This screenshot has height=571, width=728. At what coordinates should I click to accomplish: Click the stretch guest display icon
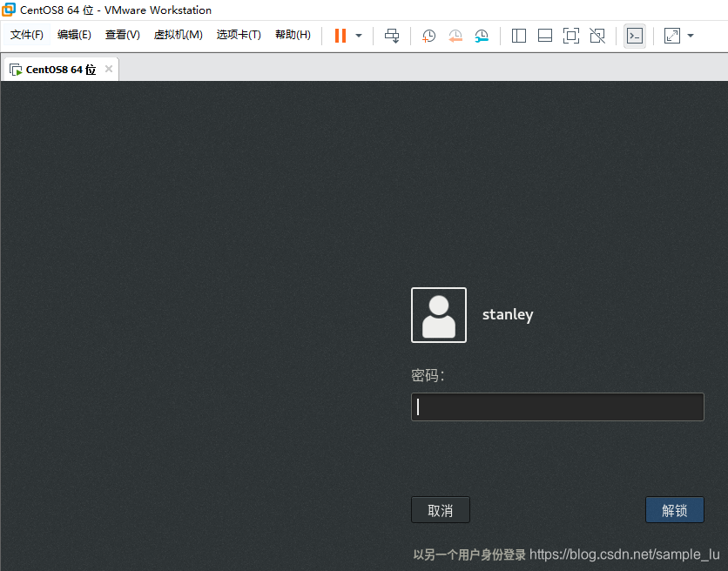click(x=672, y=36)
